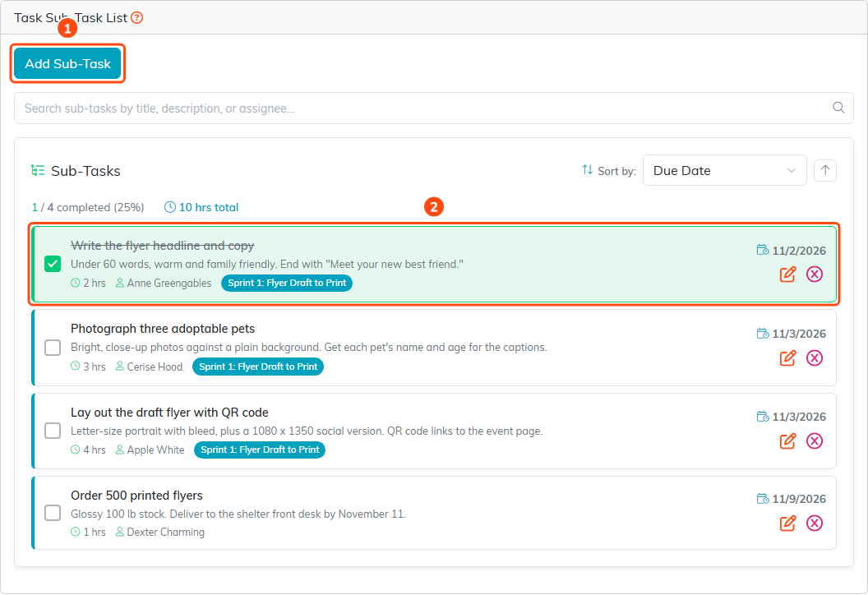
Task: Edit the Order 500 printed flyers sub-task
Action: pos(787,523)
